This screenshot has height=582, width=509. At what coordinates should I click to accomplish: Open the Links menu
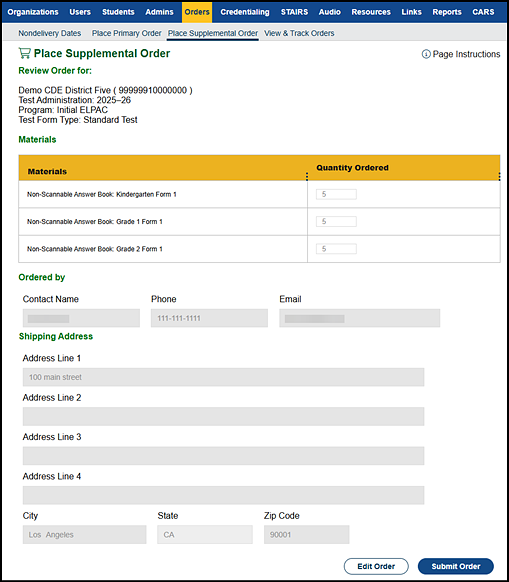(411, 12)
